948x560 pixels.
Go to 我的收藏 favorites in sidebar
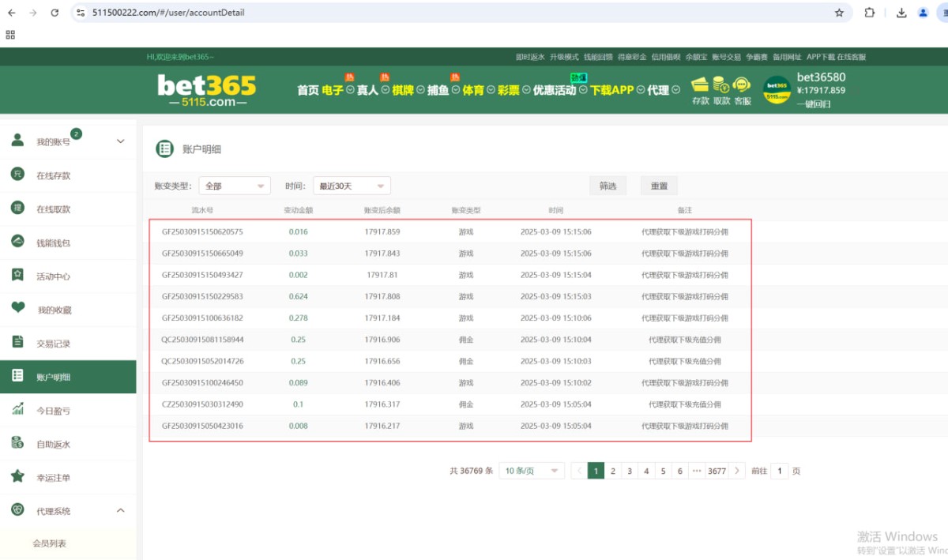click(x=54, y=310)
